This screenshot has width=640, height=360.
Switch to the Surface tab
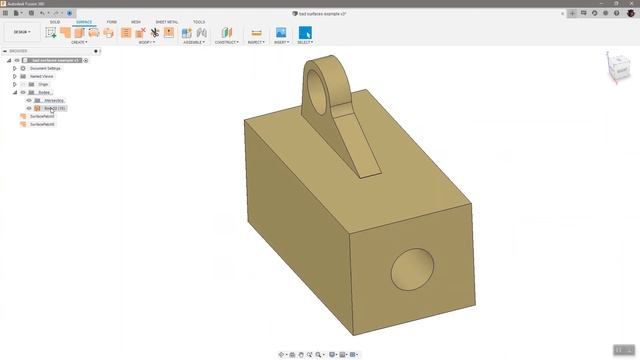pyautogui.click(x=84, y=22)
